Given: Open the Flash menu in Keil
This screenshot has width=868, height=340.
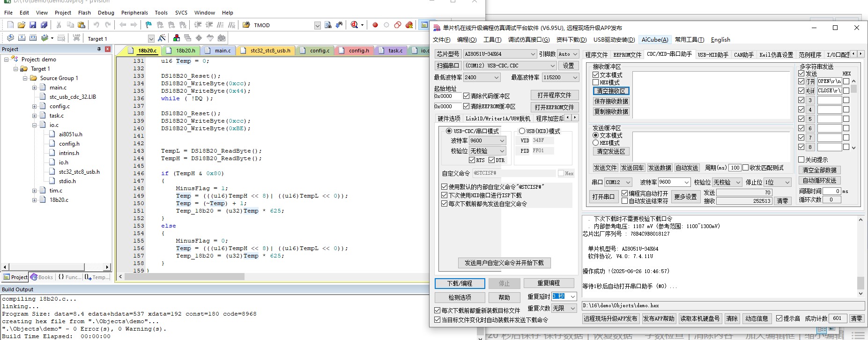Looking at the screenshot, I should (x=84, y=13).
